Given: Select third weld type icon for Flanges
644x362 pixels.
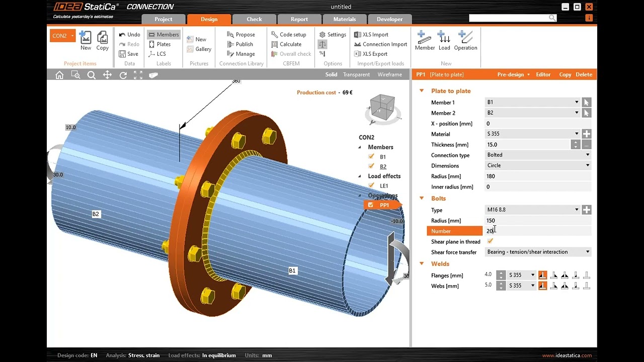Looking at the screenshot, I should point(565,275).
